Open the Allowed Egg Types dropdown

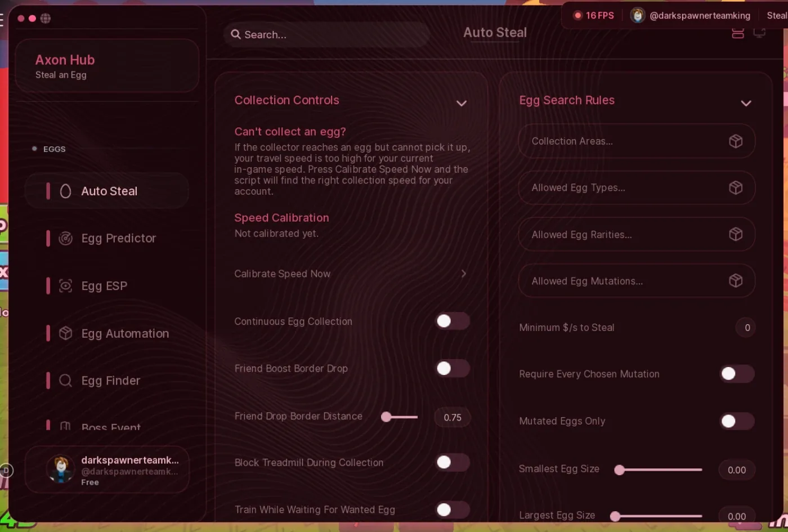click(637, 188)
